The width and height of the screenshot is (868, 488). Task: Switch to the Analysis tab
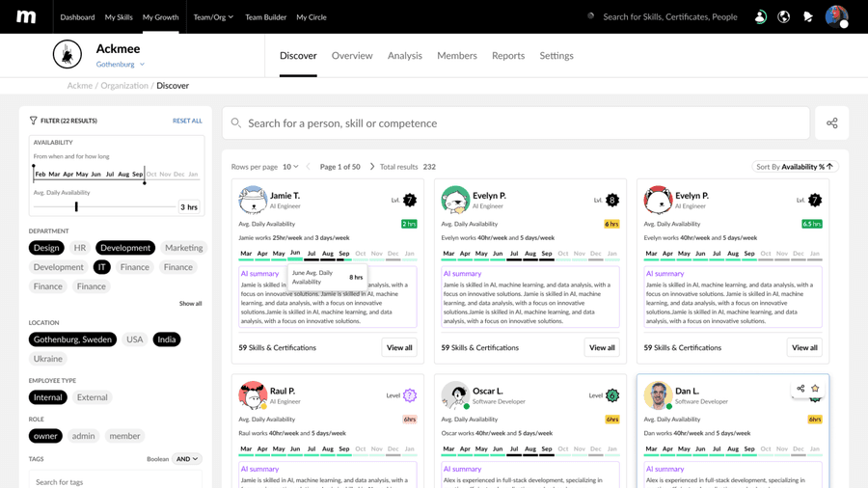tap(405, 55)
